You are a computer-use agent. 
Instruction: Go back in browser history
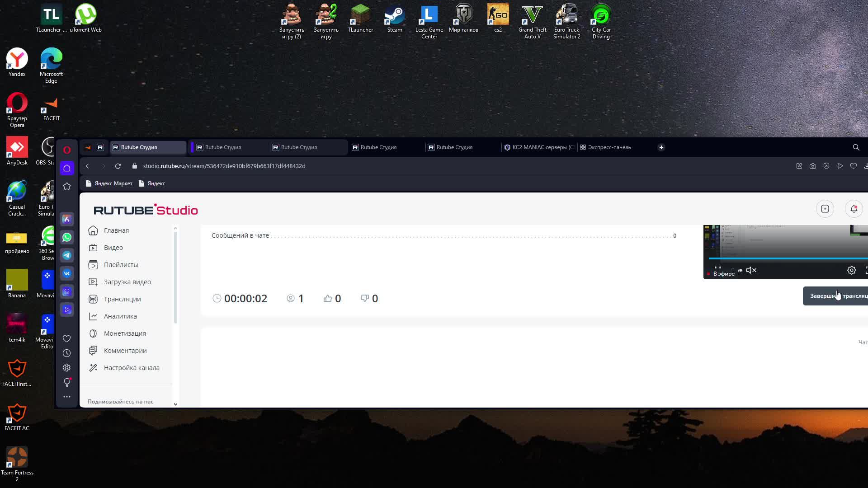click(87, 166)
